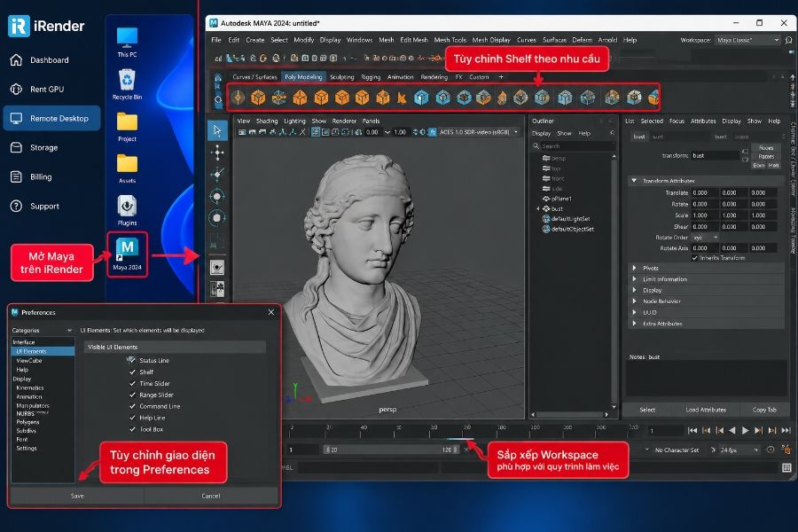Select the Assets folder on desktop
This screenshot has height=532, width=798.
(127, 168)
